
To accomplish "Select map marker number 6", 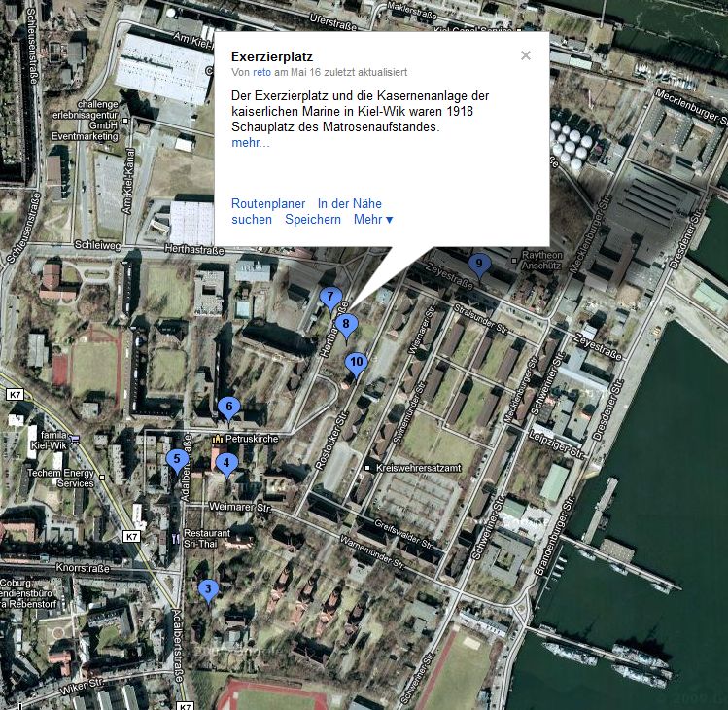I will click(228, 408).
